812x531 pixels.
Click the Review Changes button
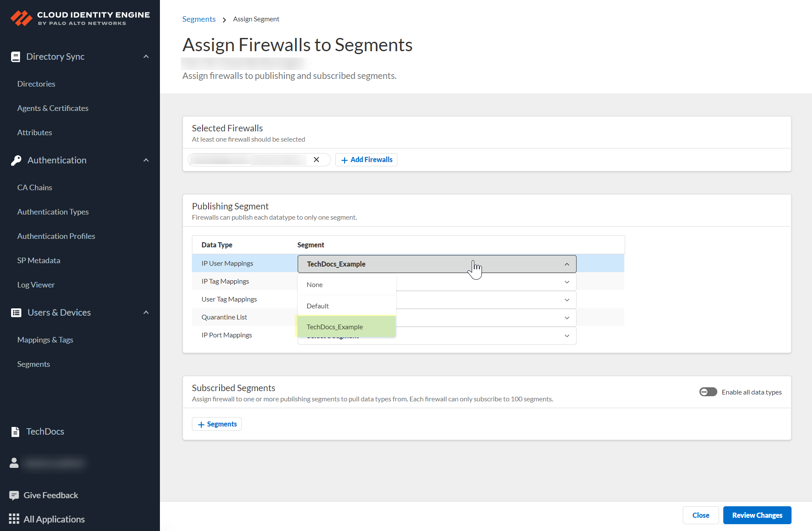point(757,515)
